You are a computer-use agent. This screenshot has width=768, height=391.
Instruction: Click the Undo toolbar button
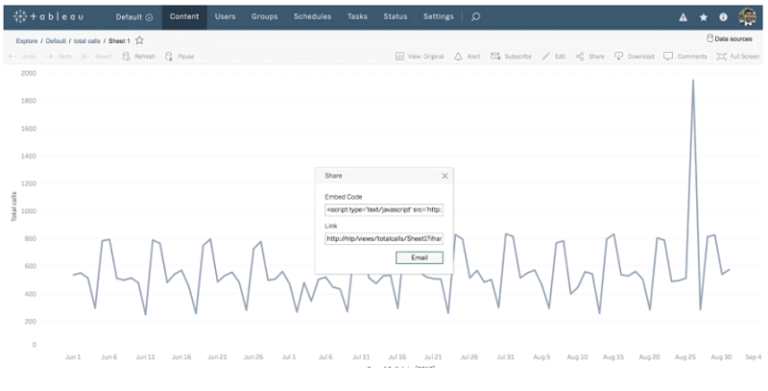pos(23,56)
